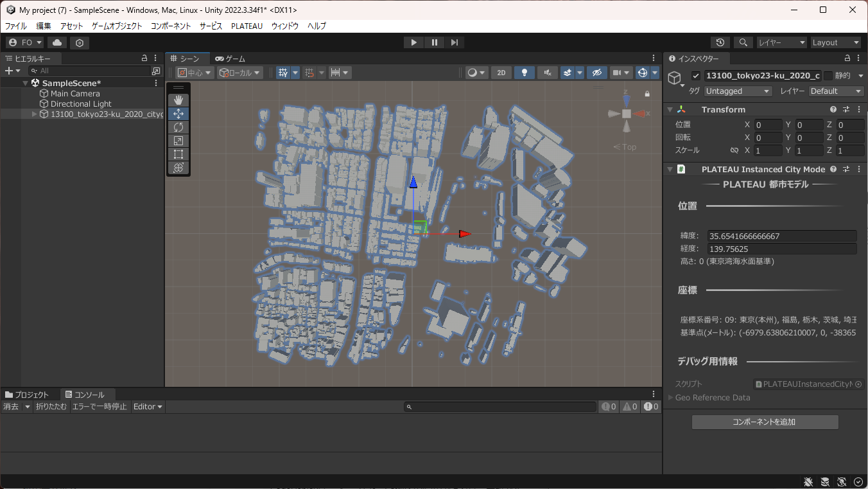
Task: Toggle エラーで一時停止 (Error Pause) in Console
Action: (100, 407)
